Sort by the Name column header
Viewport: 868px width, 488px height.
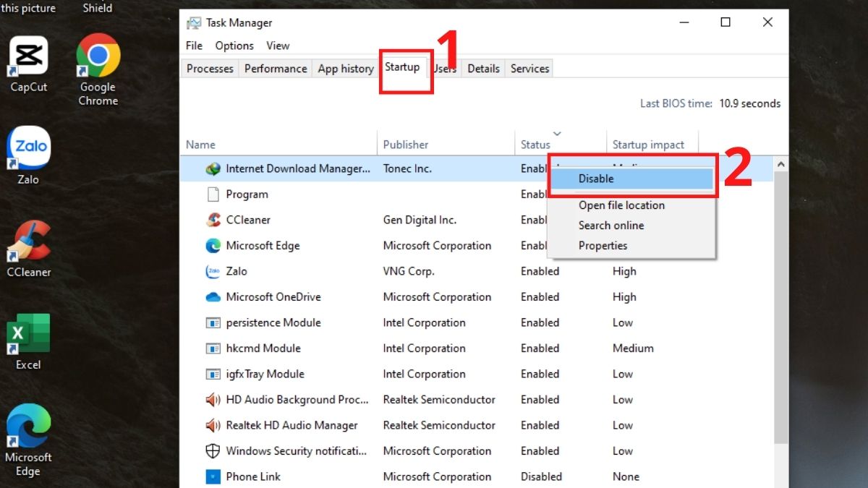click(279, 145)
